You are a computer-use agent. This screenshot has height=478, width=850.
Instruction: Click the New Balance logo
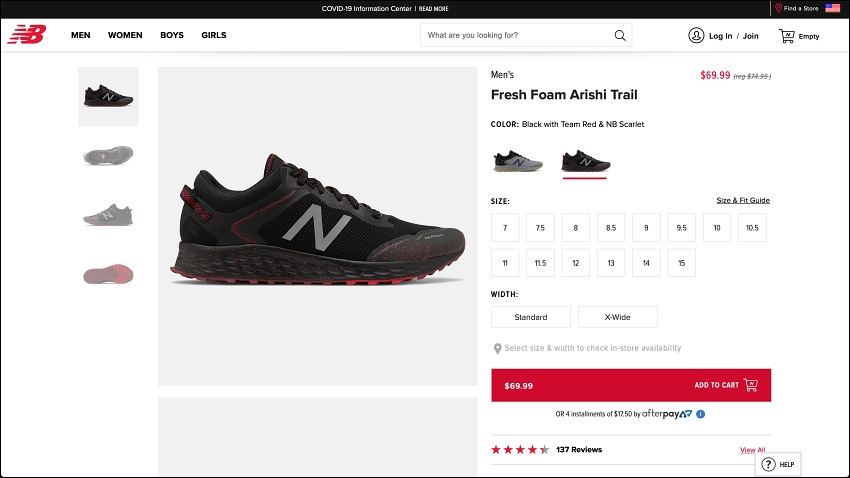tap(27, 35)
